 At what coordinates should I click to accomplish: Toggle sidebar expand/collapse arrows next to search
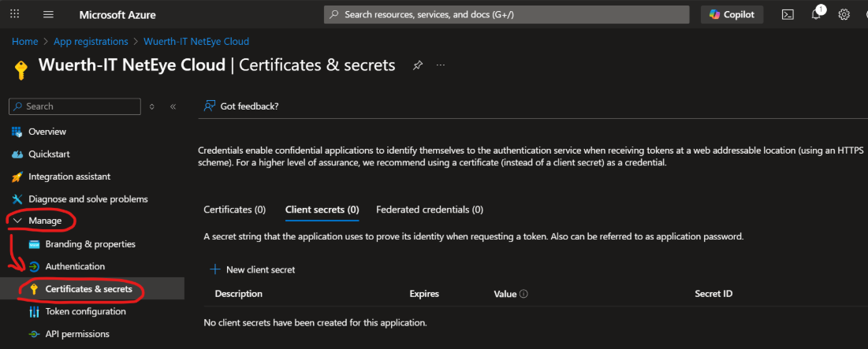152,106
